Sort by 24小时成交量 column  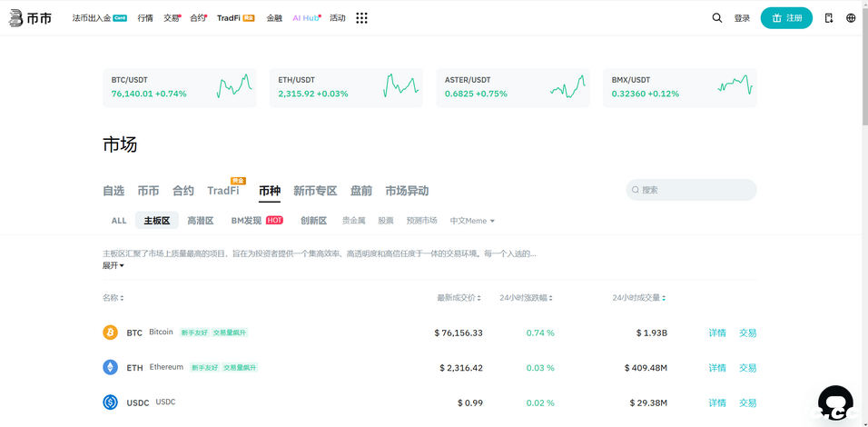click(x=639, y=298)
